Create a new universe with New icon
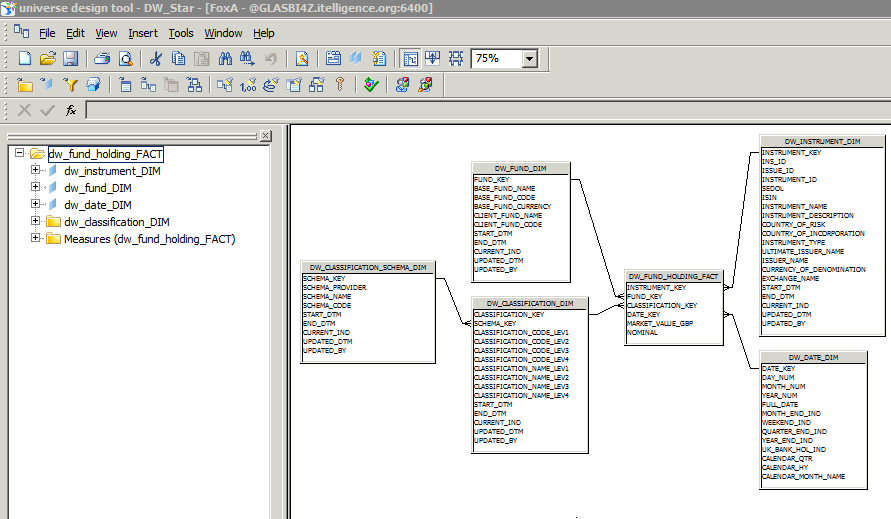The width and height of the screenshot is (891, 519). click(x=25, y=59)
